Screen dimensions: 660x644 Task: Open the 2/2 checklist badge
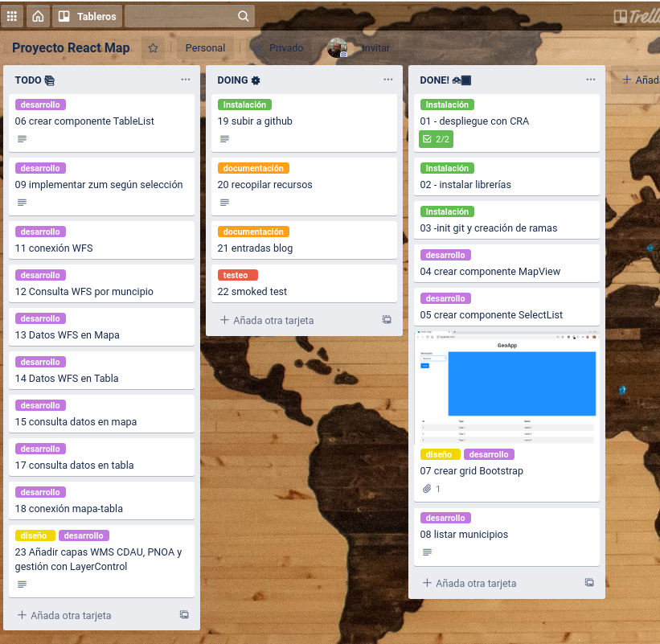437,139
